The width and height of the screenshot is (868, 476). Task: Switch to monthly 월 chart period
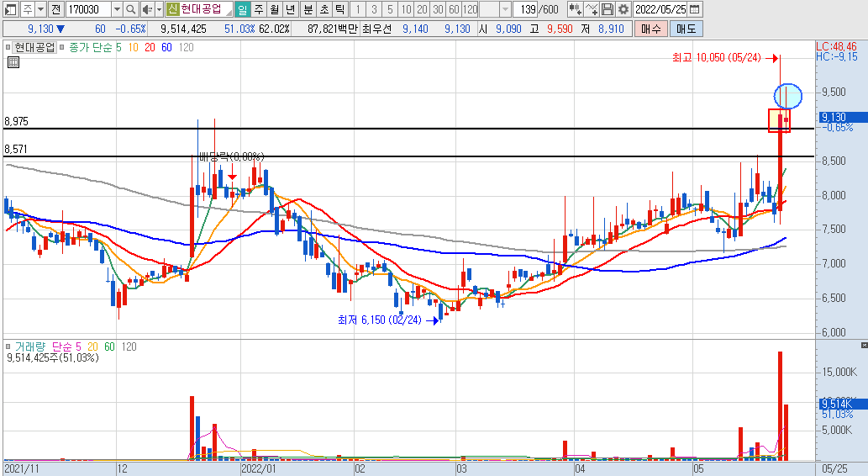[275, 9]
